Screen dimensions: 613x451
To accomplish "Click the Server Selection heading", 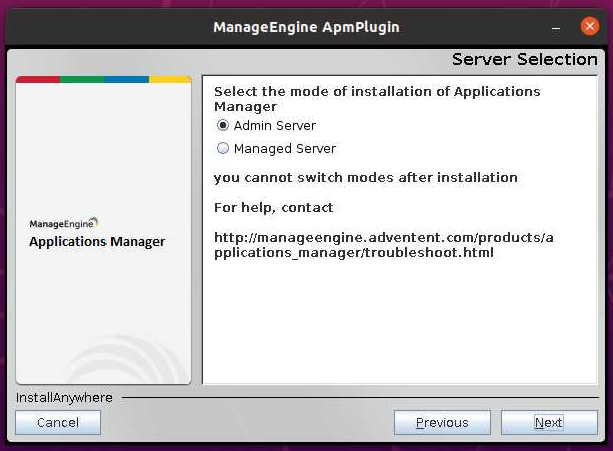I will tap(524, 59).
